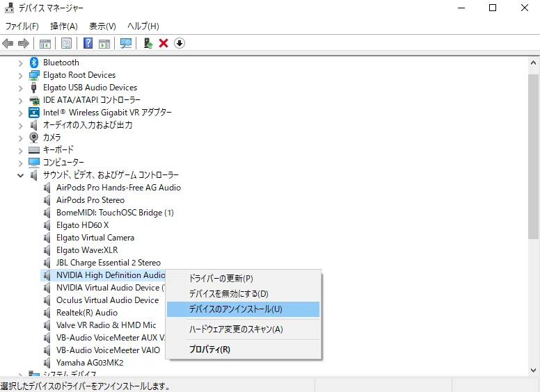Image resolution: width=540 pixels, height=392 pixels.
Task: Click the update device driver toolbar icon
Action: coord(148,43)
